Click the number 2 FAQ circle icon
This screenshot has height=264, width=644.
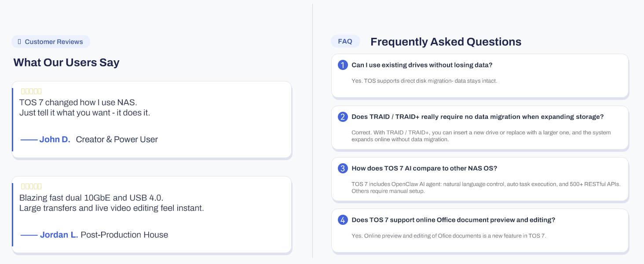[x=343, y=117]
